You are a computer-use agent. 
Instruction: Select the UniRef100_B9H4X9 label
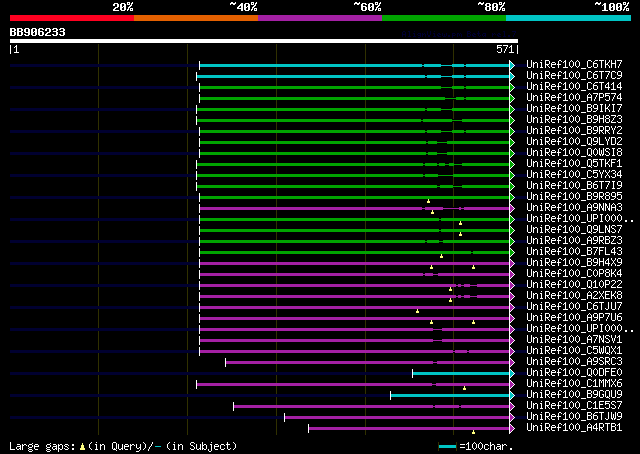(574, 263)
